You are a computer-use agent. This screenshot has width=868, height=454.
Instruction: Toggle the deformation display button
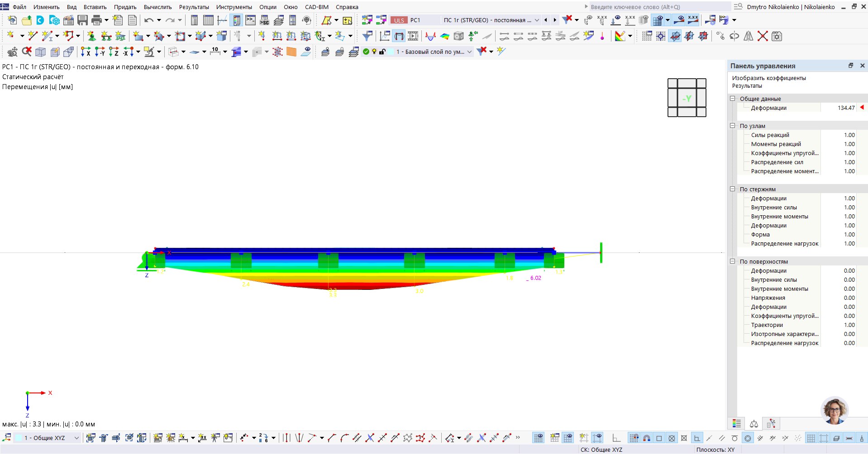(x=399, y=36)
